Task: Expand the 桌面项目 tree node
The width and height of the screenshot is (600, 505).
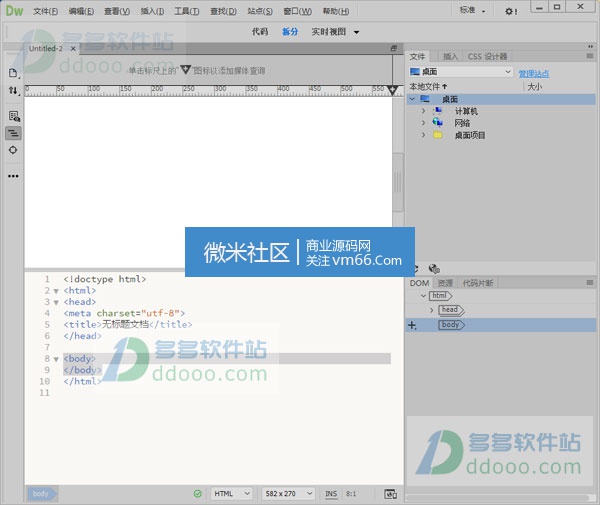Action: pyautogui.click(x=424, y=135)
